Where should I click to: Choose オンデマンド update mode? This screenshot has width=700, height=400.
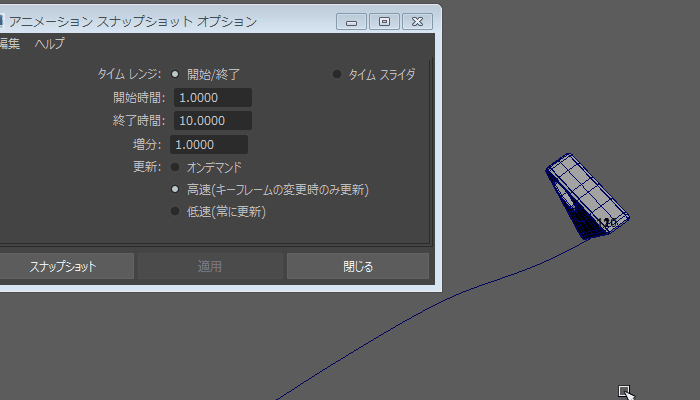point(175,167)
